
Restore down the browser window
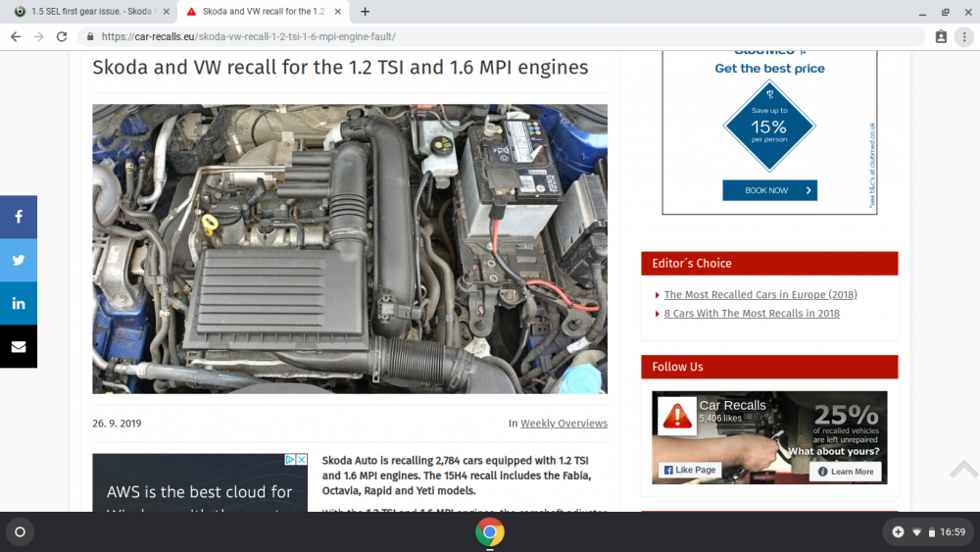click(x=945, y=12)
